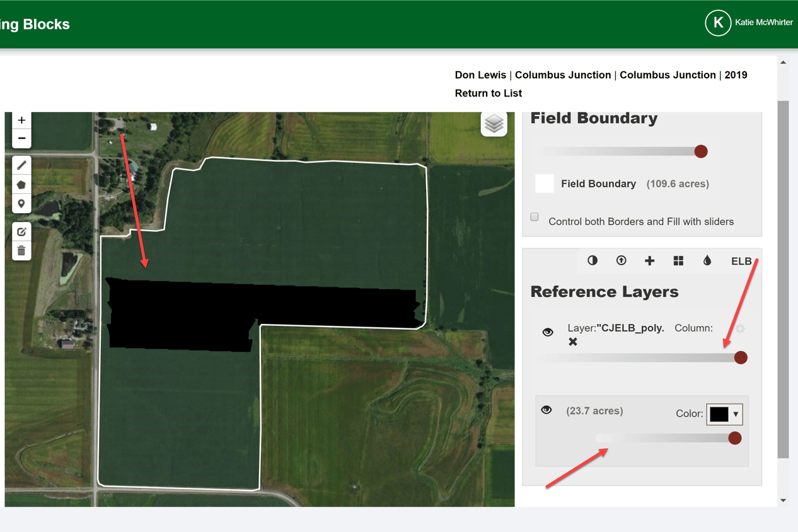
Task: Select the draw polygon tool
Action: click(x=21, y=185)
